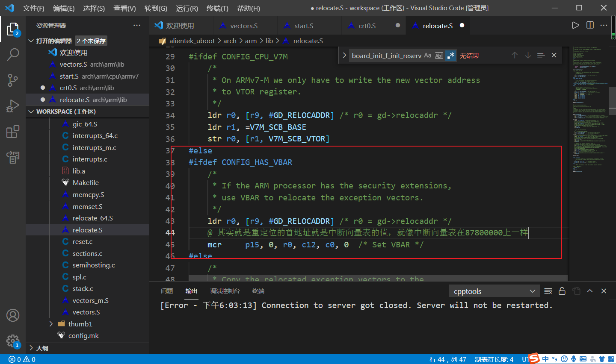Close the find widget

(554, 55)
